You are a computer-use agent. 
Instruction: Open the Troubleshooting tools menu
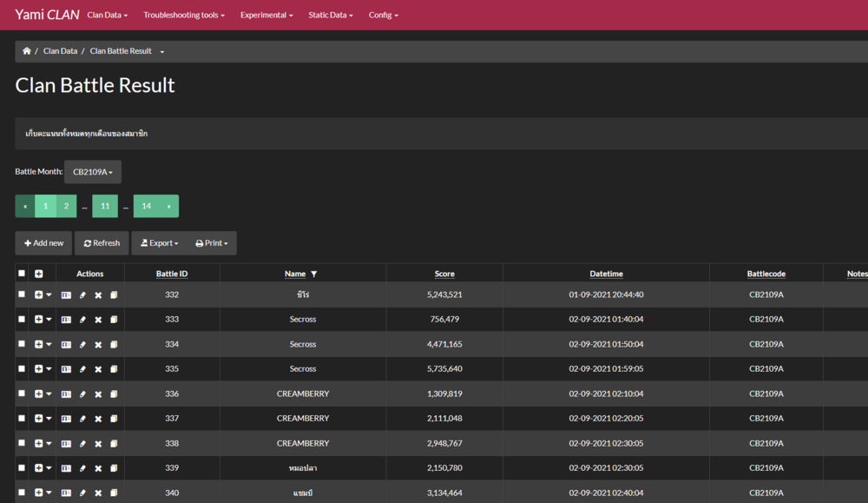coord(183,15)
